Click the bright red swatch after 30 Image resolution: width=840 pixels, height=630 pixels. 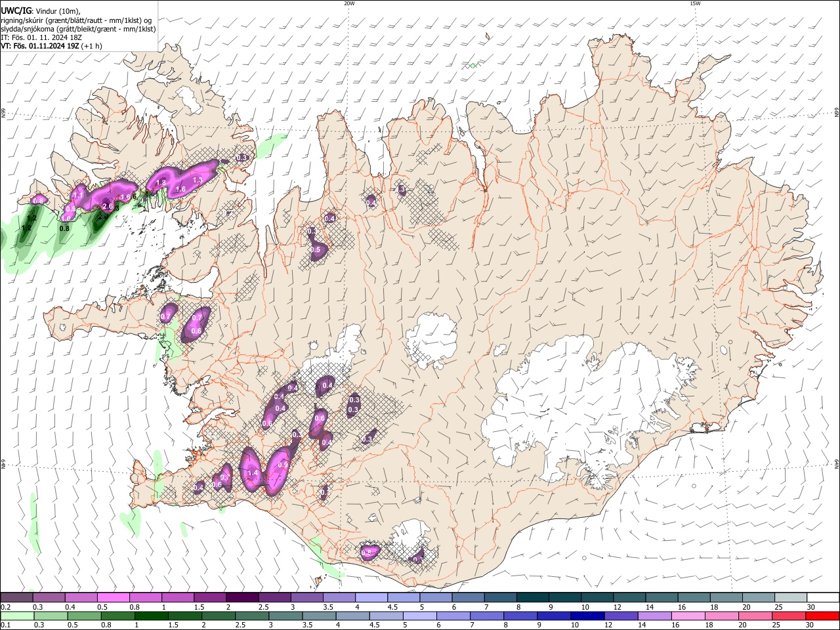click(822, 616)
